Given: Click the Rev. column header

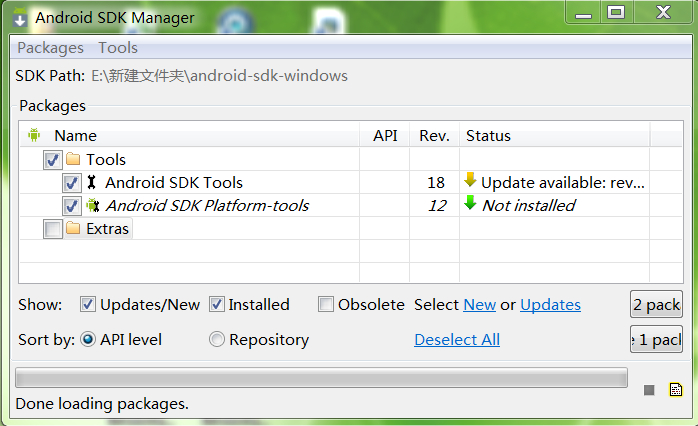Looking at the screenshot, I should tap(434, 135).
